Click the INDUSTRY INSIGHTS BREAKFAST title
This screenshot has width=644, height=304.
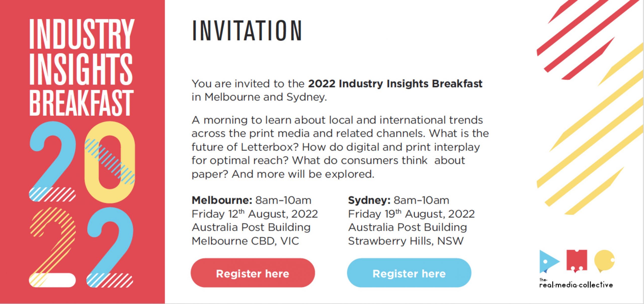click(82, 67)
